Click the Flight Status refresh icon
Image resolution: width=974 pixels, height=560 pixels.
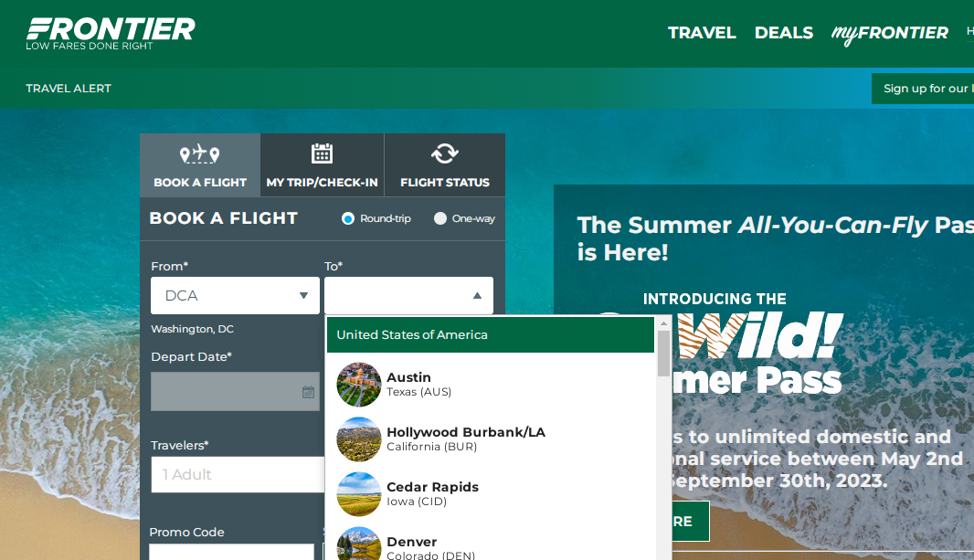[x=445, y=153]
